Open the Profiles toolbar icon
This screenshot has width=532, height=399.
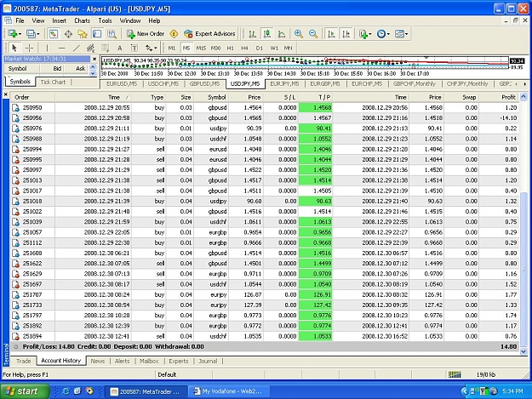pos(31,33)
